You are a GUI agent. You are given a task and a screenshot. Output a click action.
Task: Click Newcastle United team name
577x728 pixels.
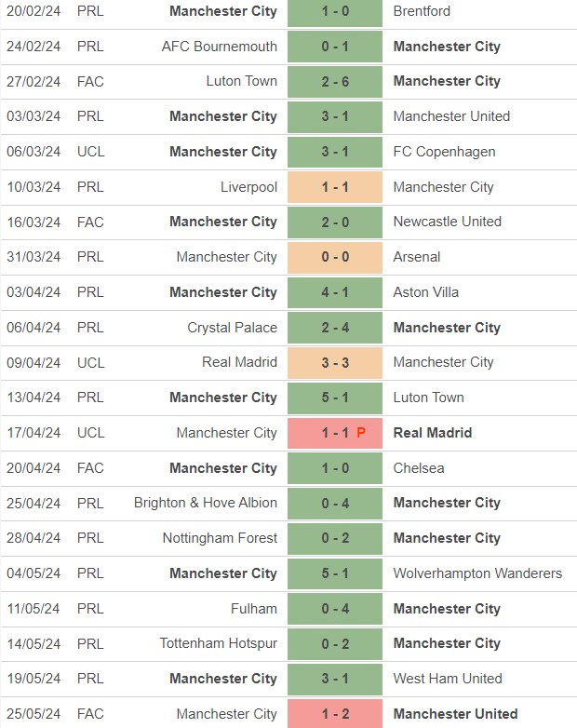(447, 222)
